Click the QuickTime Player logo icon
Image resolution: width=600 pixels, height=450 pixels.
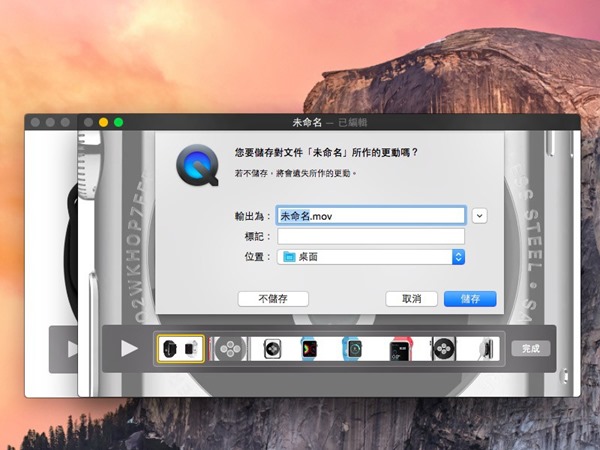coord(196,165)
